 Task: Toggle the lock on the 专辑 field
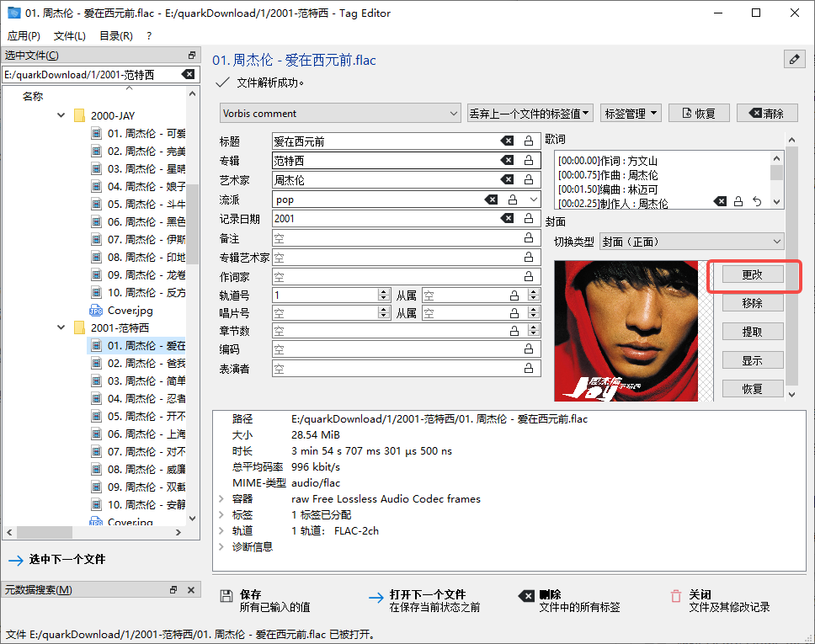pos(529,160)
